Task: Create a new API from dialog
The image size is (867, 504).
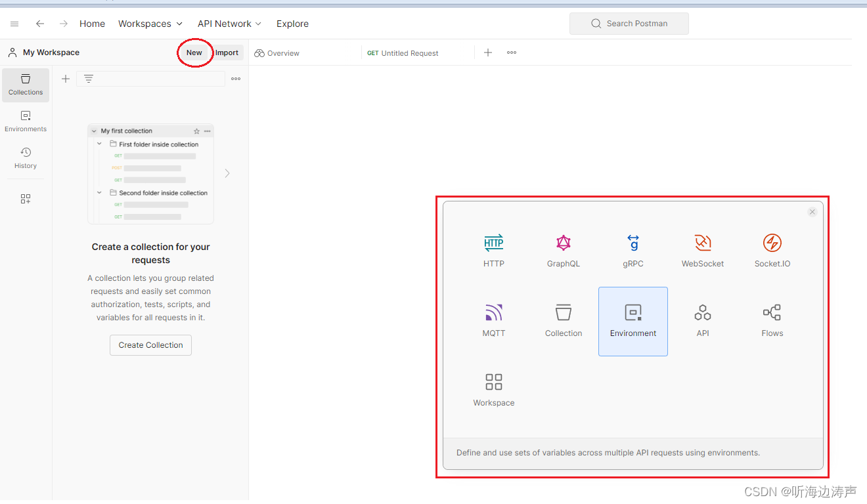Action: coord(703,322)
